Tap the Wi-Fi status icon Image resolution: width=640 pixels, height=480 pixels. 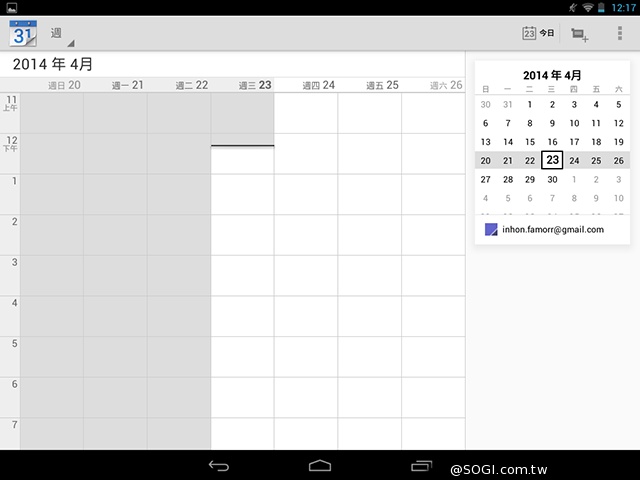(x=587, y=7)
